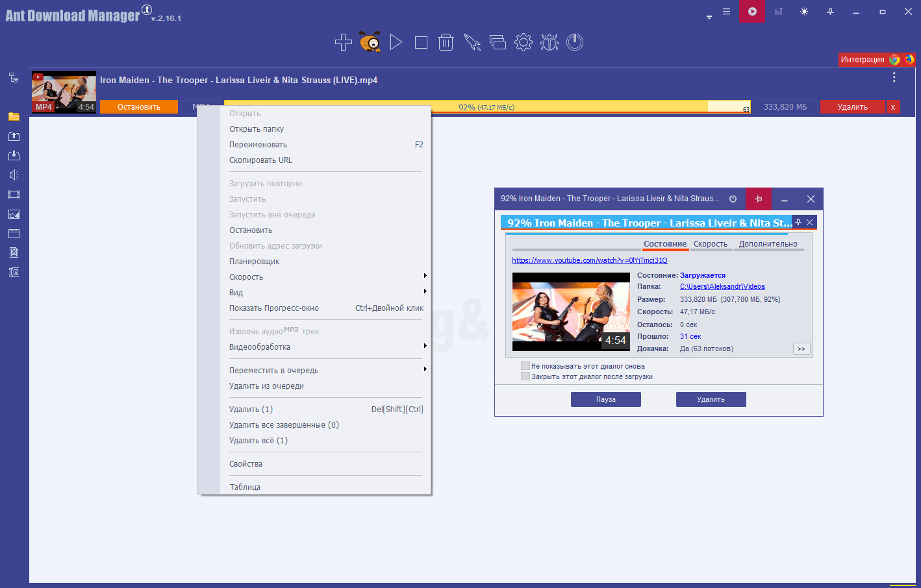Filter by images using sidebar picture icon
This screenshot has width=921, height=588.
pyautogui.click(x=14, y=214)
